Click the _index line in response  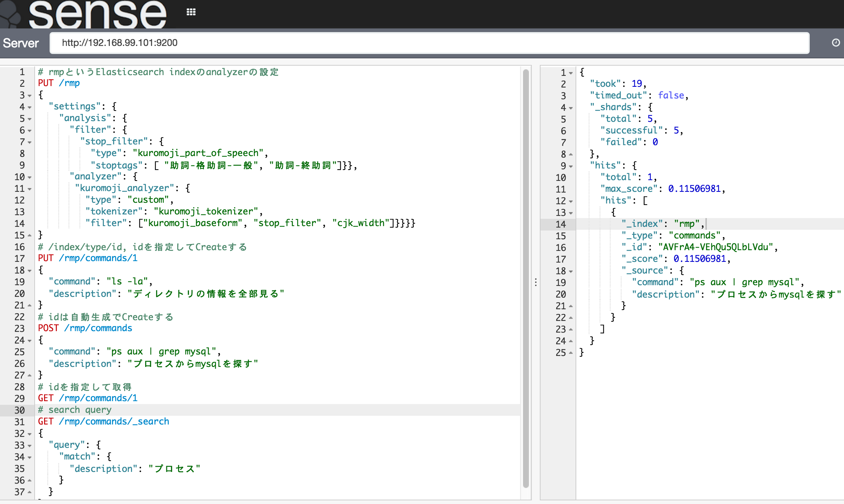click(660, 224)
